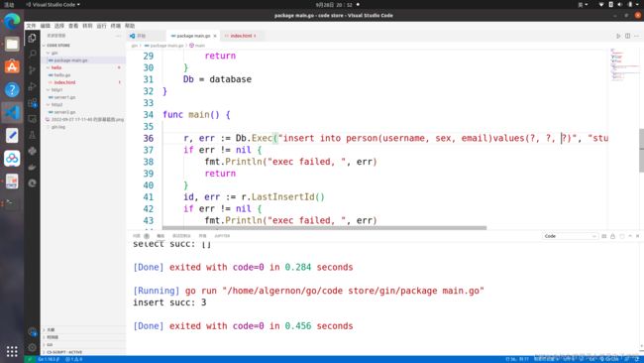644x363 pixels.
Task: Open Ubuntu Software from the dock
Action: (12, 66)
